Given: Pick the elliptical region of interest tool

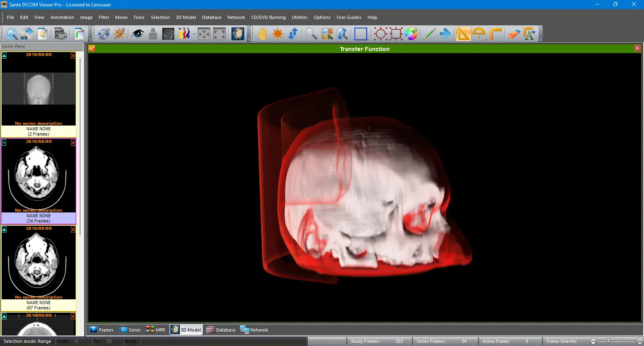Looking at the screenshot, I should tap(380, 34).
